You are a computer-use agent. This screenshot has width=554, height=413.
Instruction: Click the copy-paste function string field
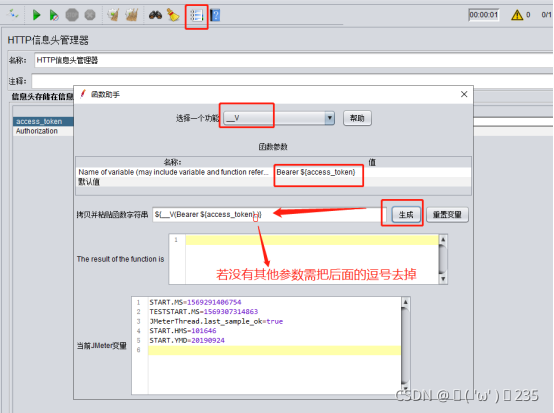pos(269,214)
